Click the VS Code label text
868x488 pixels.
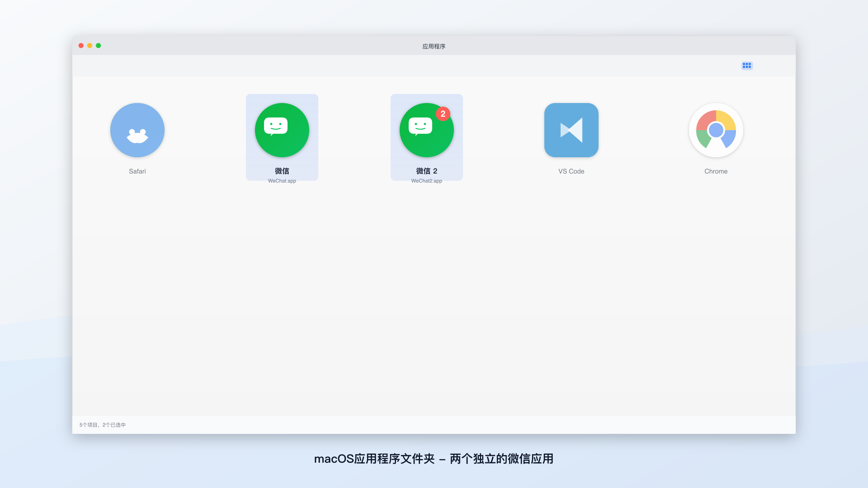coord(571,171)
